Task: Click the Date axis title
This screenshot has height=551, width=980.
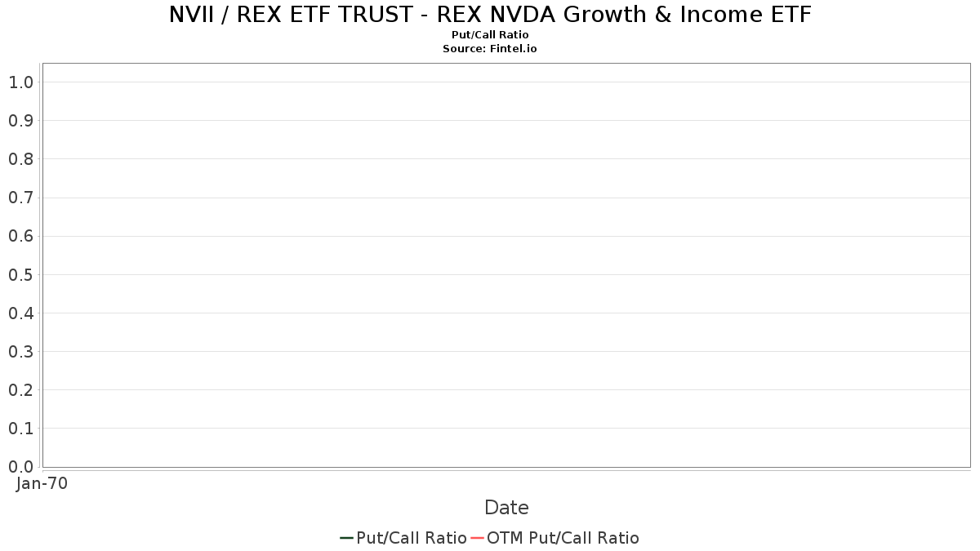Action: click(x=506, y=508)
